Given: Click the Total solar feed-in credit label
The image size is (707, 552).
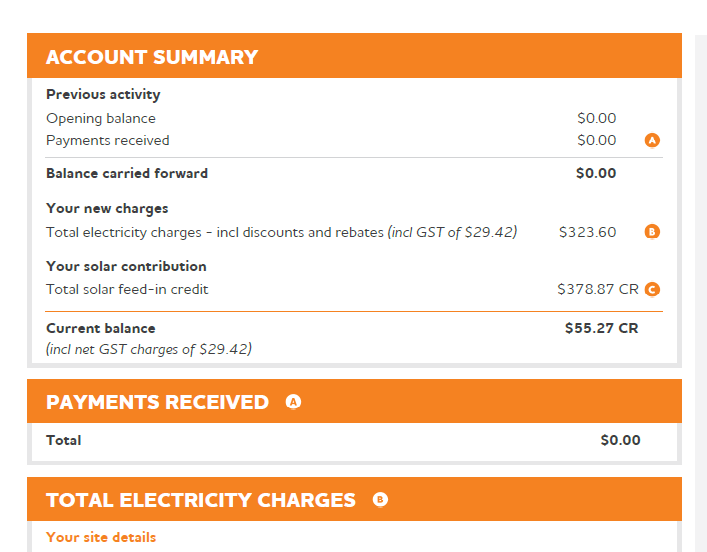Looking at the screenshot, I should pos(127,289).
